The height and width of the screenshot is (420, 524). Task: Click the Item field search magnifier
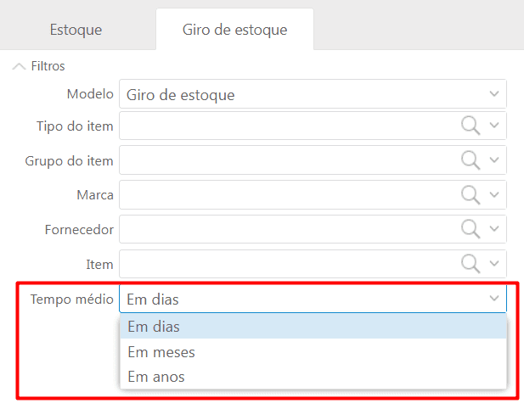470,264
